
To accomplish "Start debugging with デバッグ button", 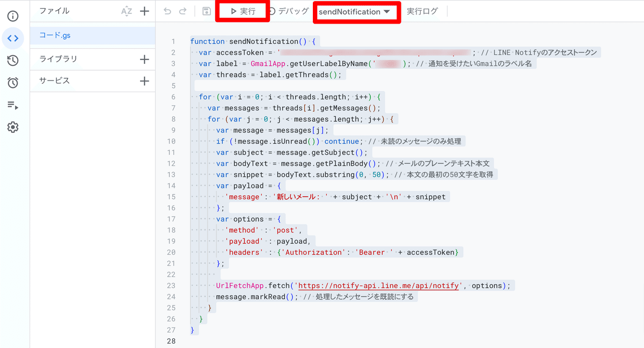I will [x=288, y=11].
